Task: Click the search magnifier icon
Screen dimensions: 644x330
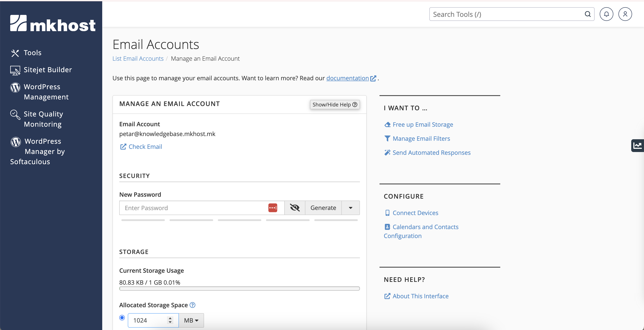Action: (588, 14)
